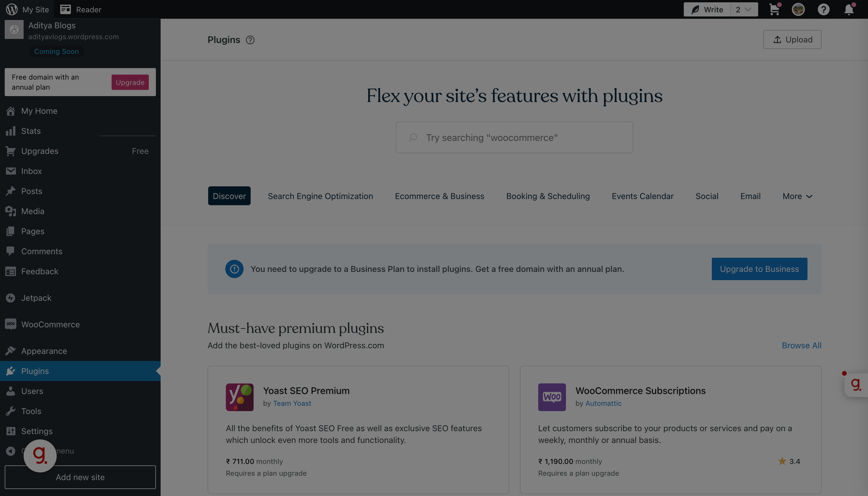Open the Yoast SEO Premium plugin icon
The height and width of the screenshot is (496, 868).
[240, 397]
